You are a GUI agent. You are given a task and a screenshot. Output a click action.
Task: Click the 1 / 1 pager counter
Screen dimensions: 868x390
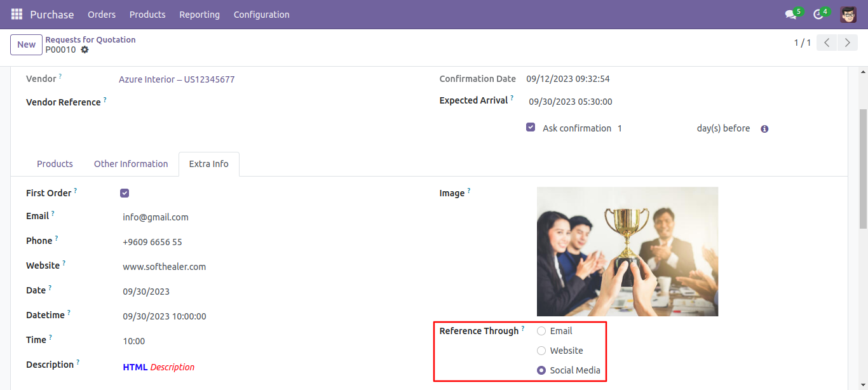[803, 43]
